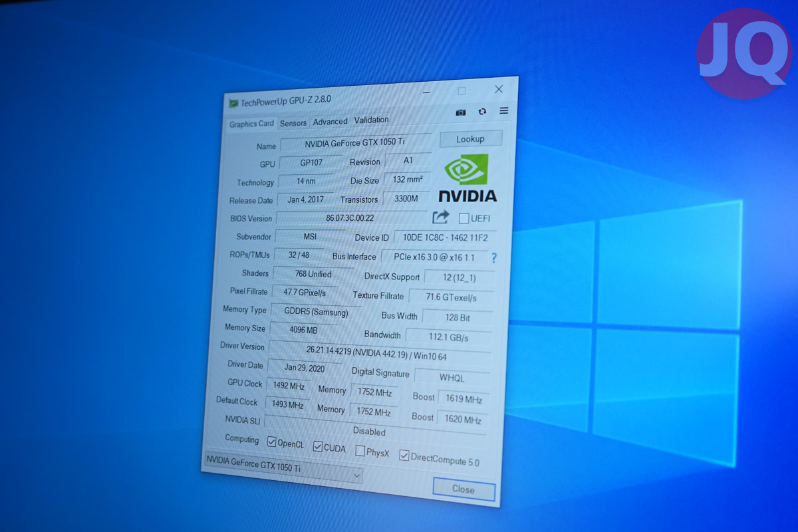The height and width of the screenshot is (532, 798).
Task: Click the Bus Interface field PCIe x16 3.0
Action: tap(434, 257)
